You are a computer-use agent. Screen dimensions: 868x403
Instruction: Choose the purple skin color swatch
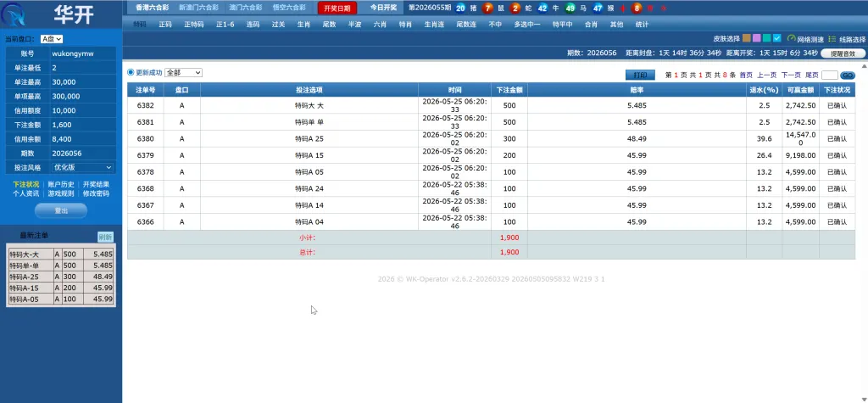pyautogui.click(x=757, y=38)
